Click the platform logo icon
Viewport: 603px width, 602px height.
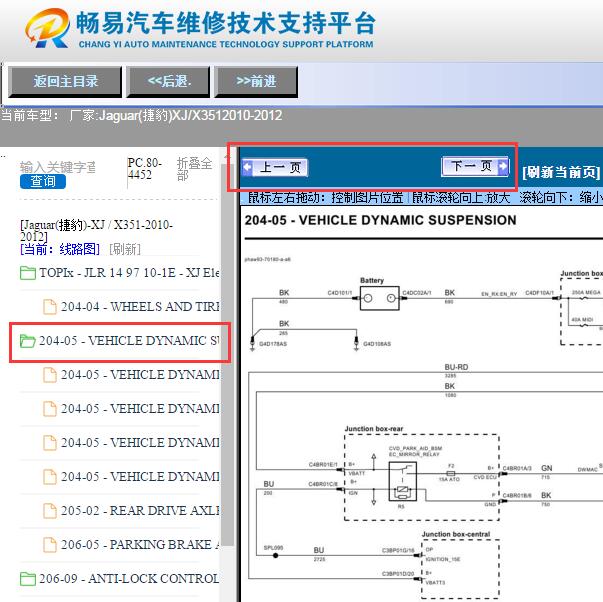48,28
